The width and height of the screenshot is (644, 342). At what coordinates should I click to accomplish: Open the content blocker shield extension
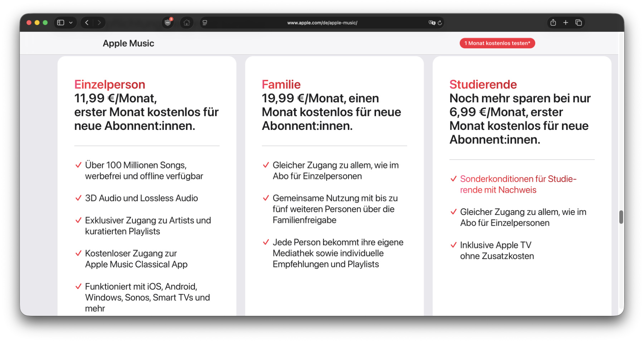tap(167, 23)
